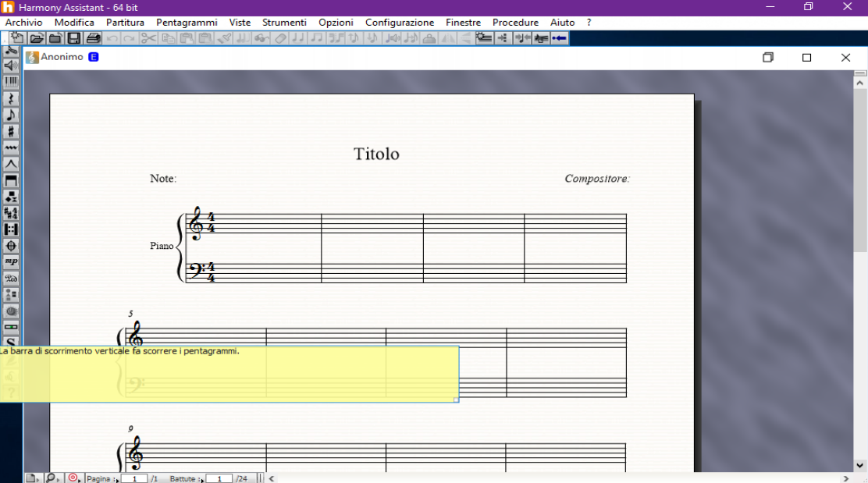
Task: Open a file with the folder icon
Action: (37, 38)
